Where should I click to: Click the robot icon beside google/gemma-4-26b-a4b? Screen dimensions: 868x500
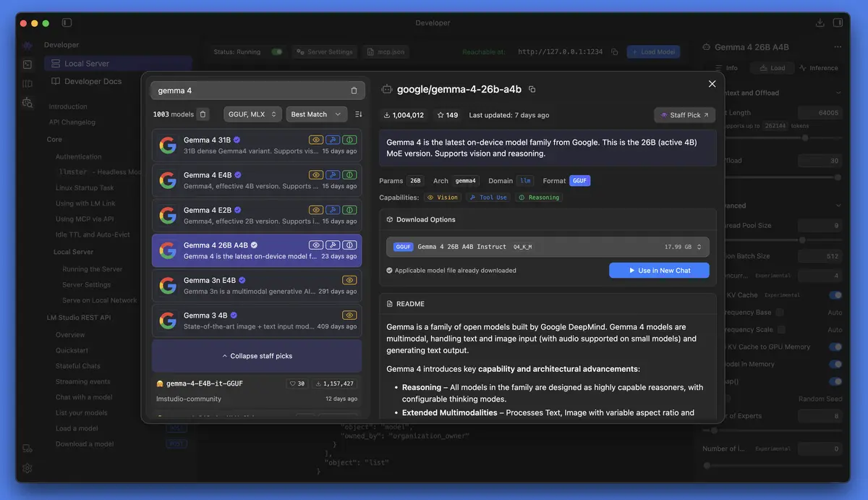pos(387,89)
